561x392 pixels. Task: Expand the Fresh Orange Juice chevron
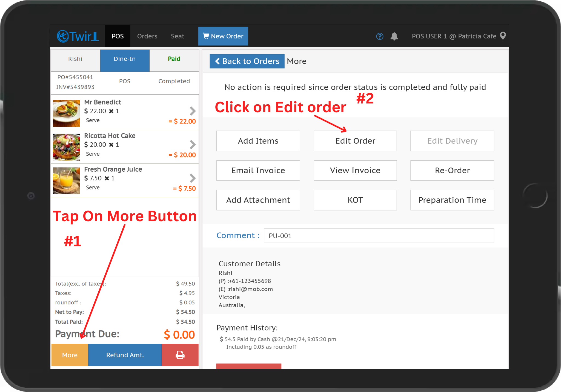pyautogui.click(x=193, y=178)
